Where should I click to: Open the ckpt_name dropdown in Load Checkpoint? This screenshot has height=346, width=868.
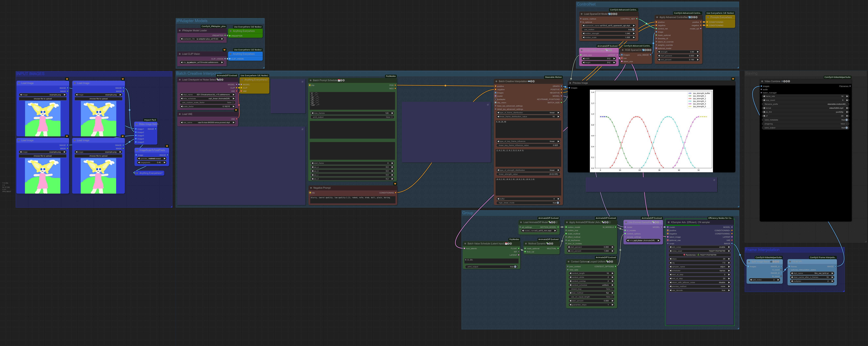[x=208, y=95]
